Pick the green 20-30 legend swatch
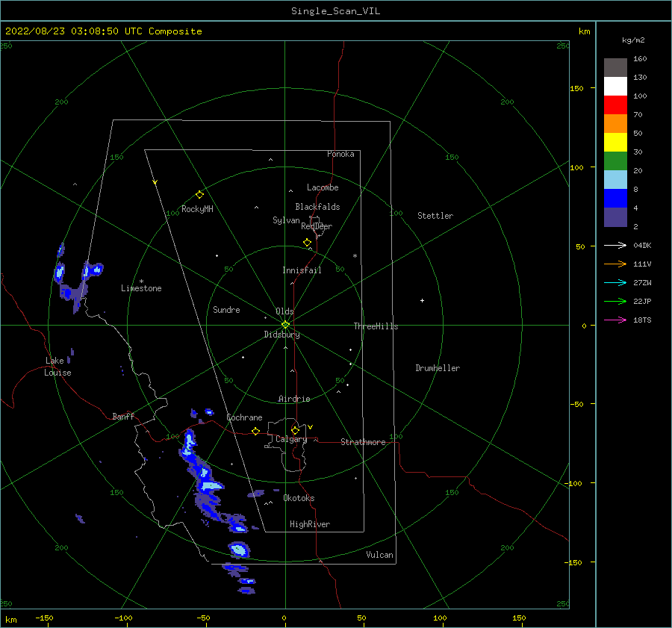672x628 pixels. 615,161
